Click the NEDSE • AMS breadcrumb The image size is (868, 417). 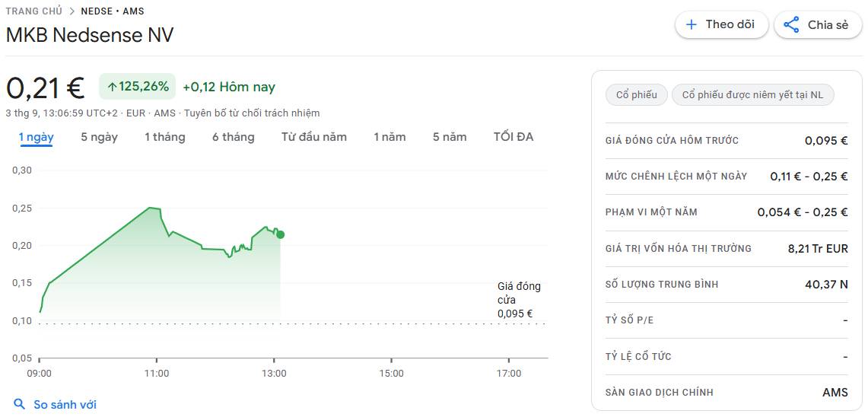tap(113, 11)
